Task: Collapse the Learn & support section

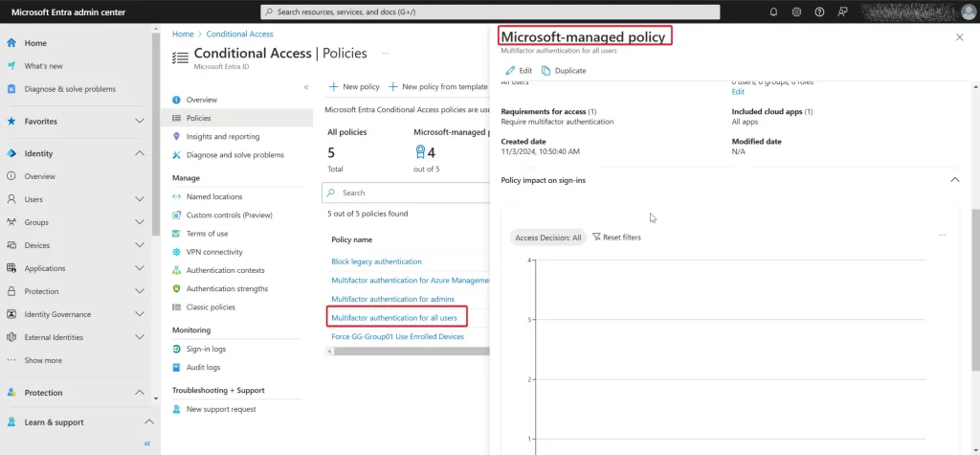Action: [148, 422]
